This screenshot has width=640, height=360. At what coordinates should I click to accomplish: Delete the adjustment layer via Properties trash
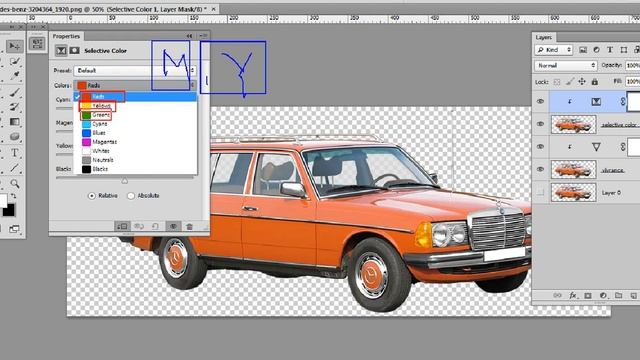click(x=189, y=226)
